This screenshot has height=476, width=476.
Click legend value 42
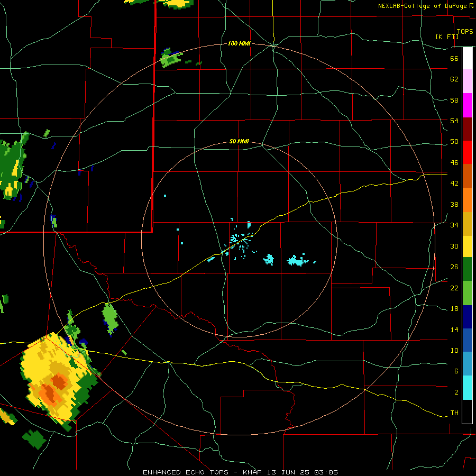tap(454, 184)
